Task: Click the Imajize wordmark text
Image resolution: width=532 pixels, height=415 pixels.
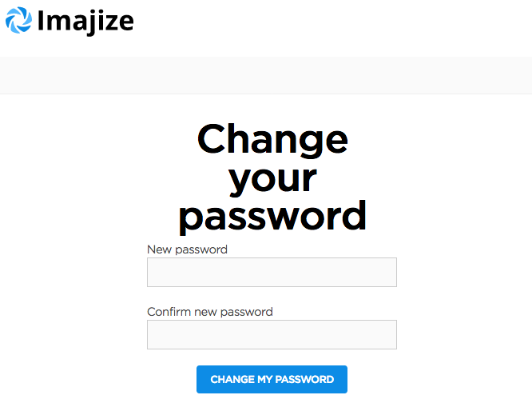Action: tap(85, 22)
